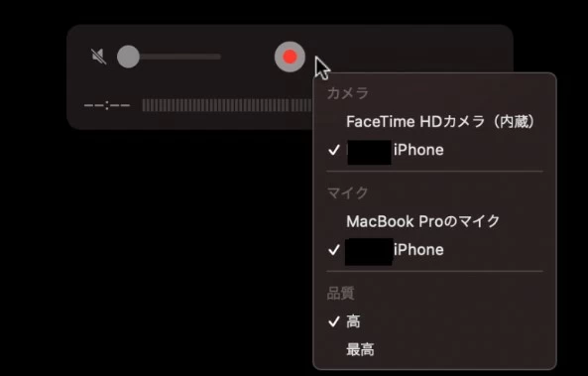Click the volume slider track

[169, 57]
